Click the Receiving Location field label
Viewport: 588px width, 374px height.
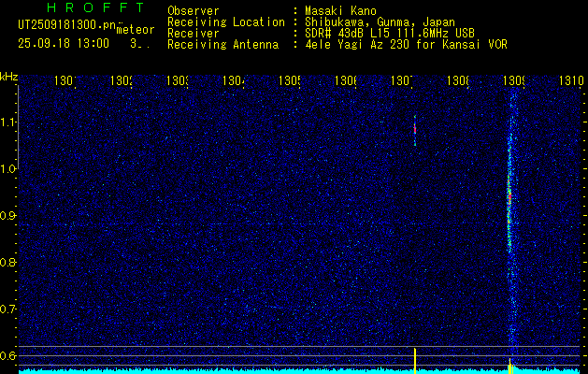coord(225,22)
